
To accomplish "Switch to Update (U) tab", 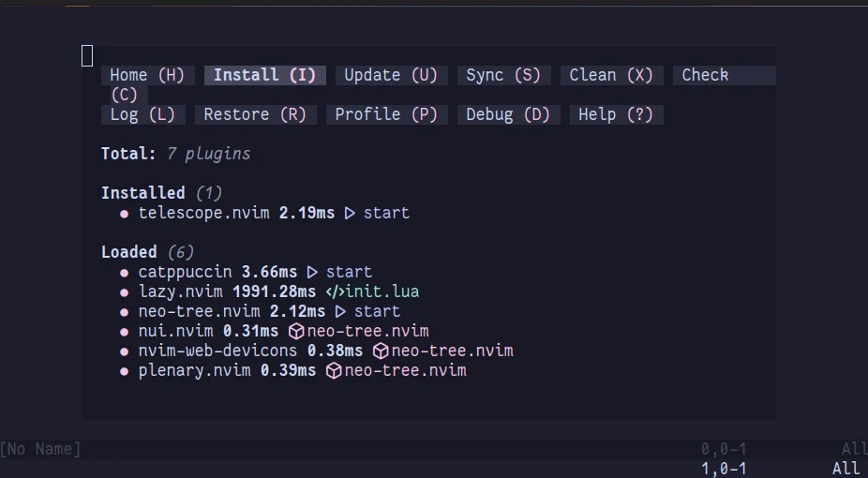I will tap(391, 75).
